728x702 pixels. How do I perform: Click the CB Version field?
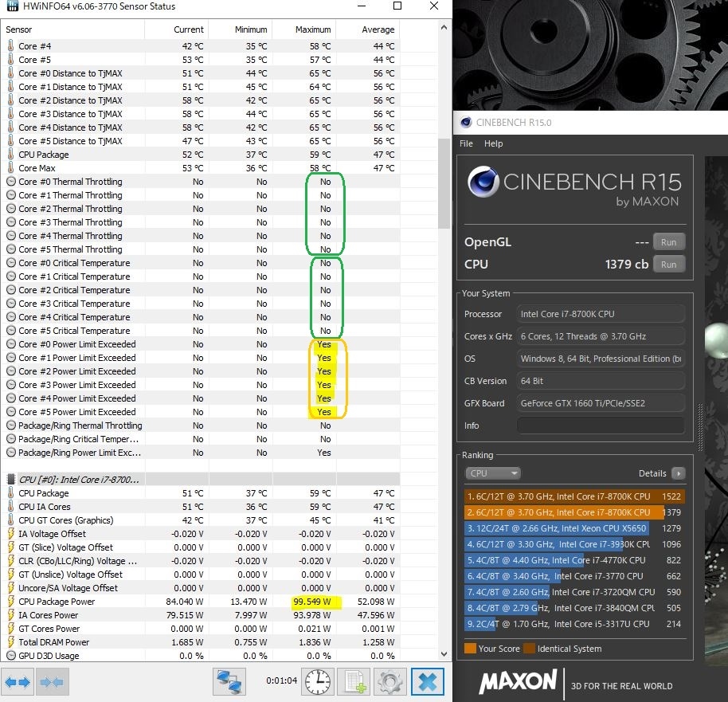(601, 381)
